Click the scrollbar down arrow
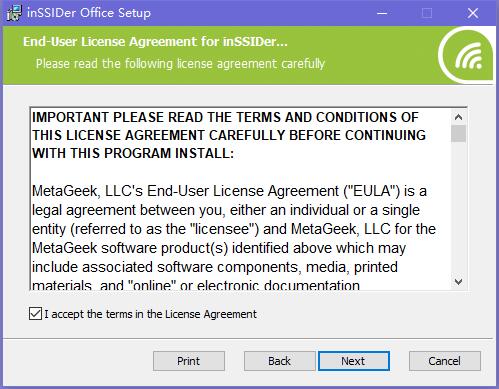This screenshot has height=389, width=499. click(458, 282)
